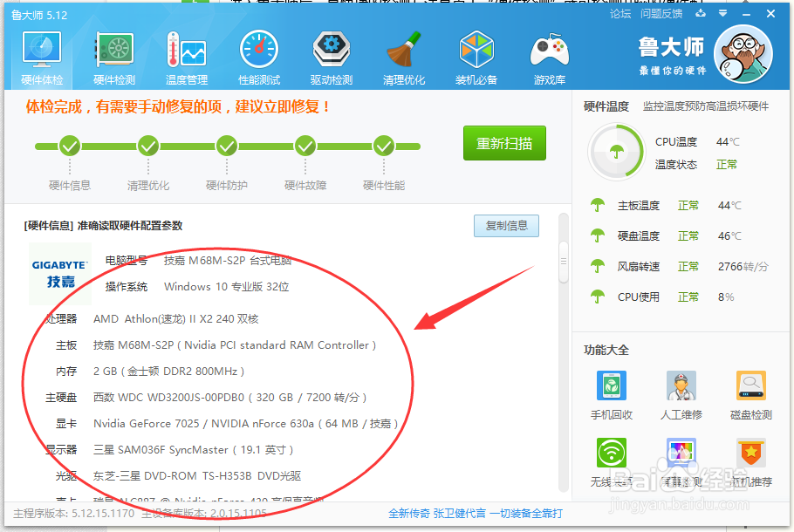Viewport: 794px width, 532px height.
Task: Click the 复制信息 copy info button
Action: (506, 226)
